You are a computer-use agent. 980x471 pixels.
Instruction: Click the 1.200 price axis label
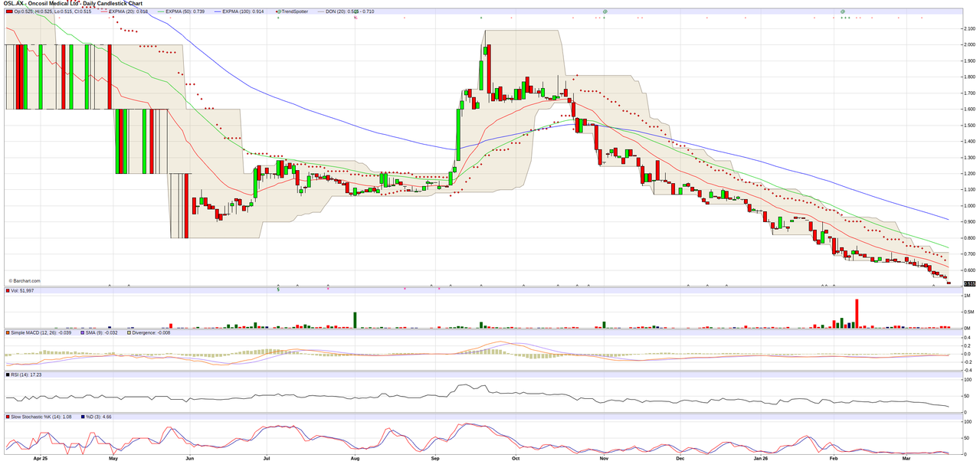[969, 173]
